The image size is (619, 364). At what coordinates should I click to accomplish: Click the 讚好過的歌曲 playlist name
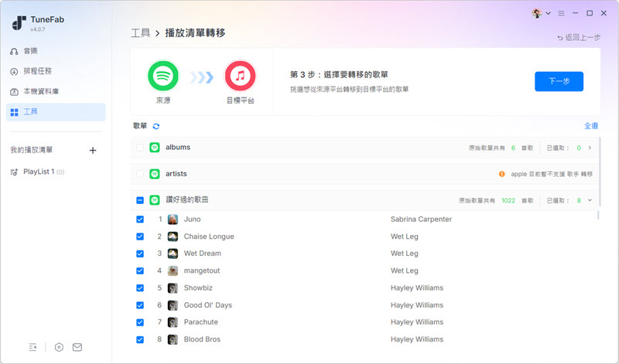[x=186, y=200]
